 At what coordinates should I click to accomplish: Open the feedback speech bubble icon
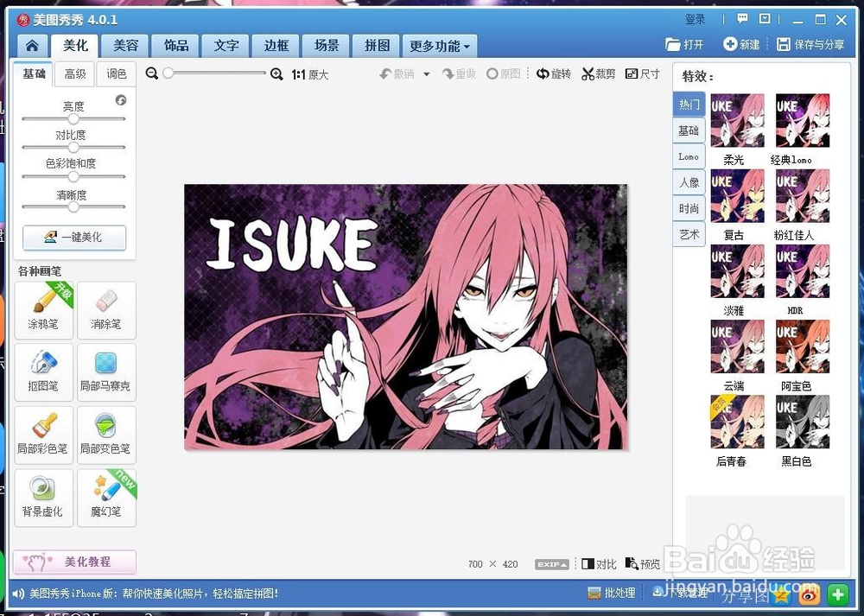(742, 19)
